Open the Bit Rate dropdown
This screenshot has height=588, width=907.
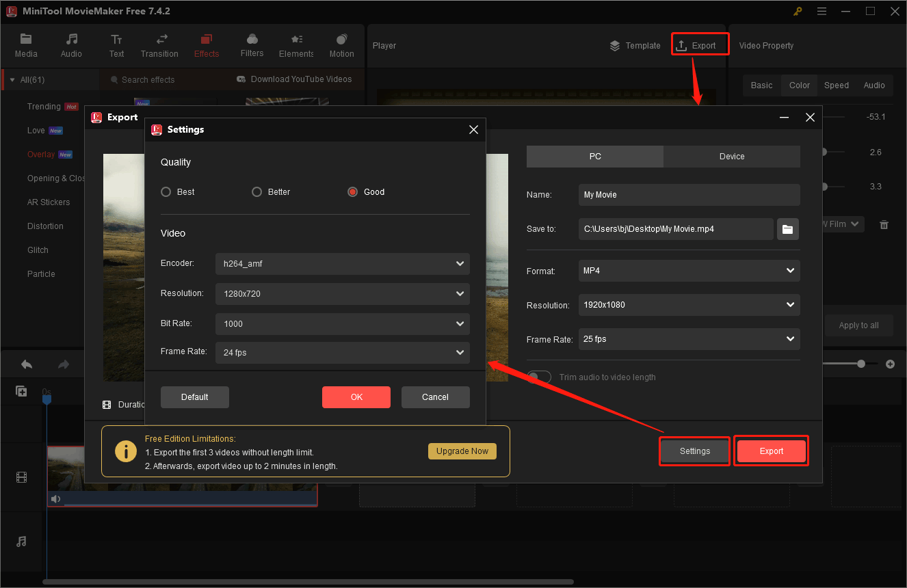point(343,323)
